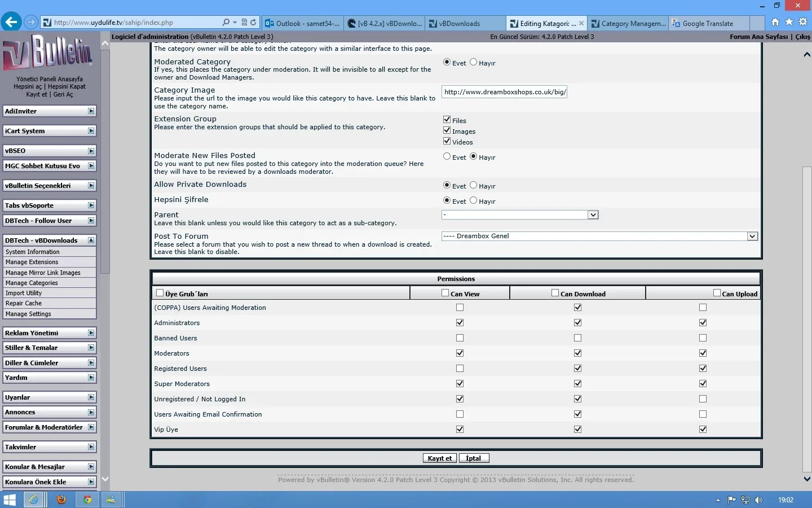Click the Çıkış logout link

803,37
